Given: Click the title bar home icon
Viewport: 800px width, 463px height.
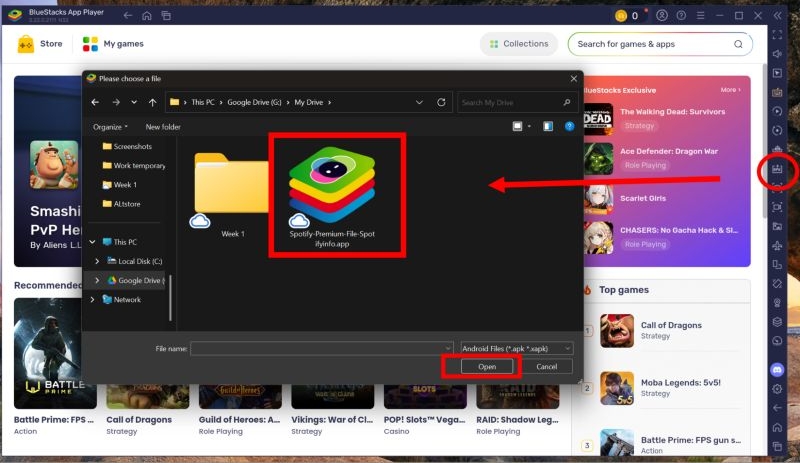Looking at the screenshot, I should pyautogui.click(x=147, y=15).
